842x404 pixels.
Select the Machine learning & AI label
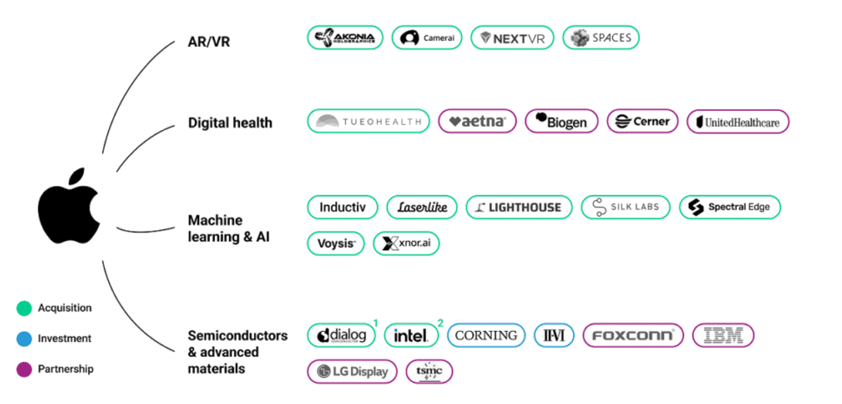230,227
